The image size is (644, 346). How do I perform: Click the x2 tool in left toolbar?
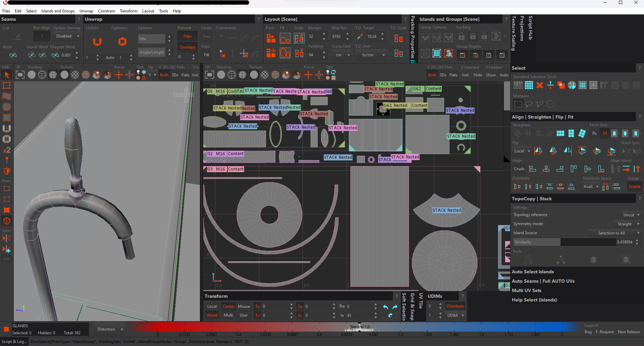pyautogui.click(x=7, y=150)
